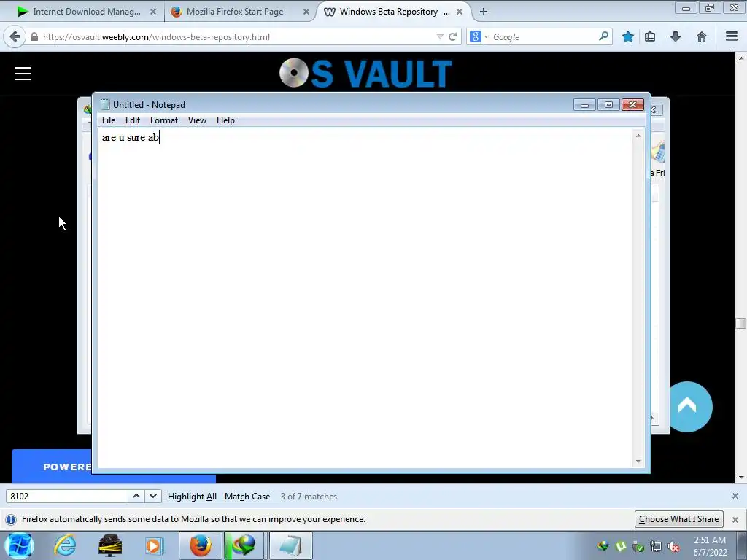Find previous match arrow in find bar
The width and height of the screenshot is (747, 560).
[136, 496]
